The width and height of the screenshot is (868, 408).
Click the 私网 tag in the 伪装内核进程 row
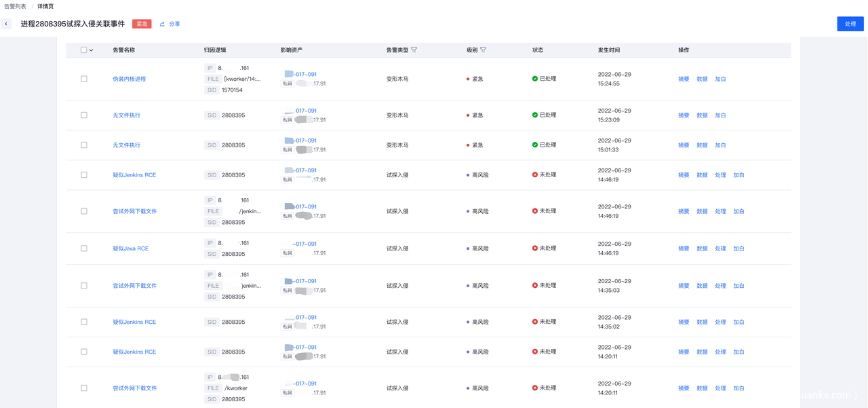(288, 84)
